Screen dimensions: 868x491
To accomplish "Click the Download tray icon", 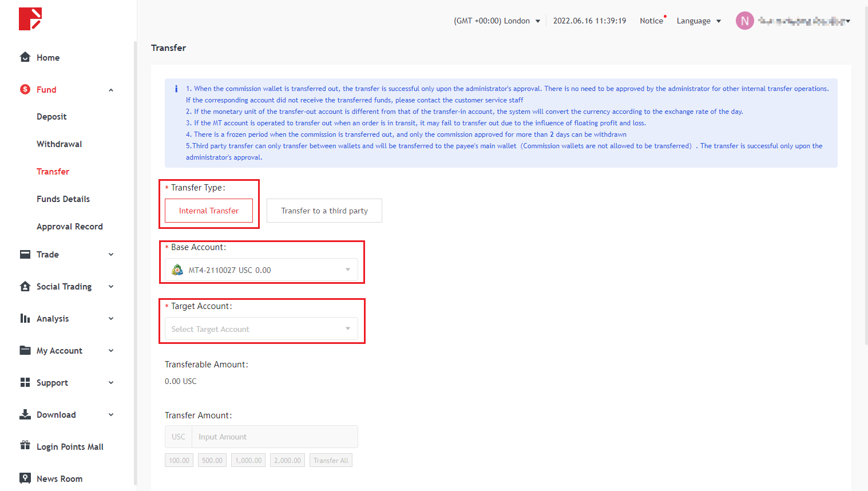I will (25, 414).
